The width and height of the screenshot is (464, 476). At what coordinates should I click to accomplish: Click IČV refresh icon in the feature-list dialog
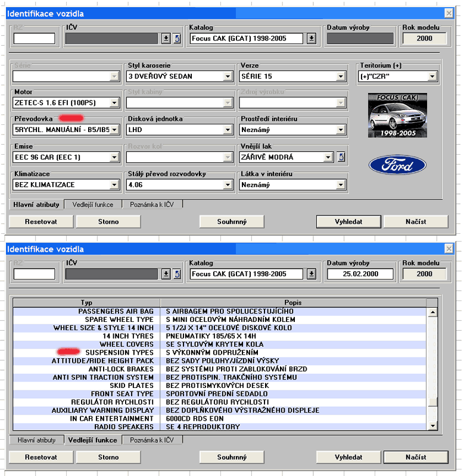tap(177, 274)
